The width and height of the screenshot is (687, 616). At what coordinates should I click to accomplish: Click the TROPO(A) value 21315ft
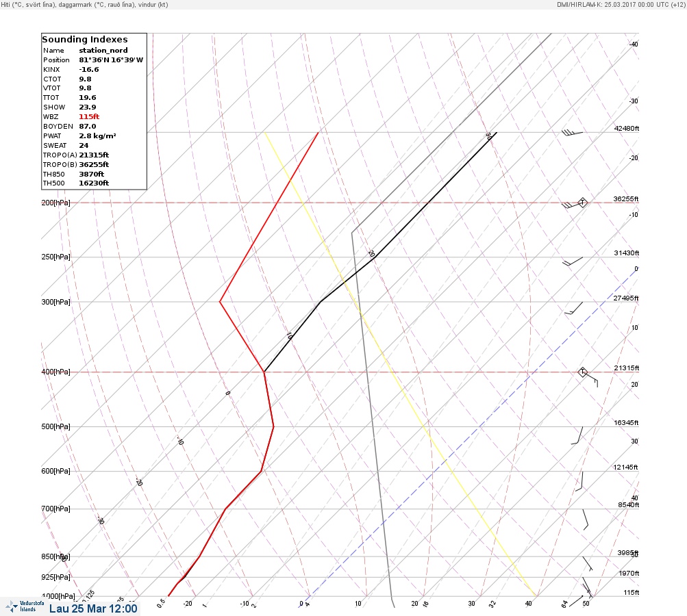point(94,155)
